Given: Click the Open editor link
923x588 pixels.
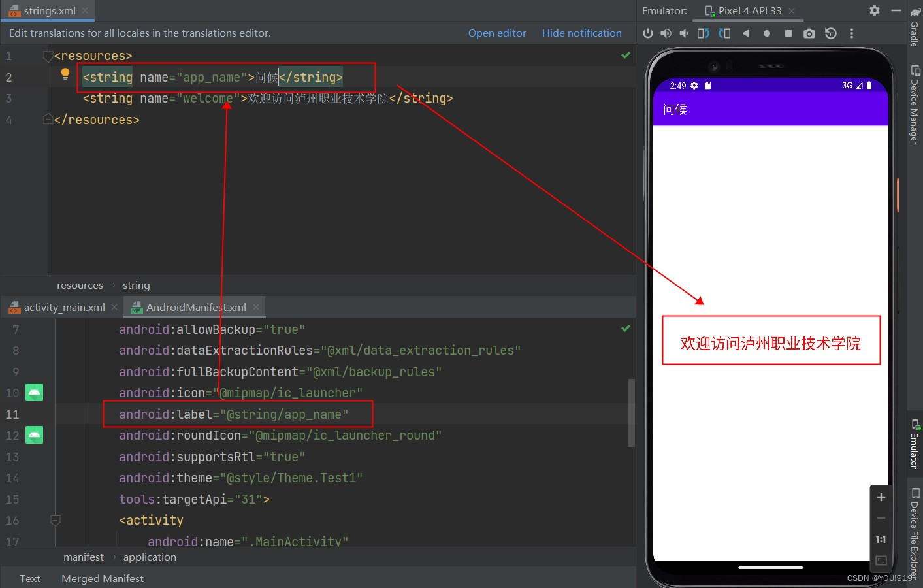Looking at the screenshot, I should coord(497,33).
